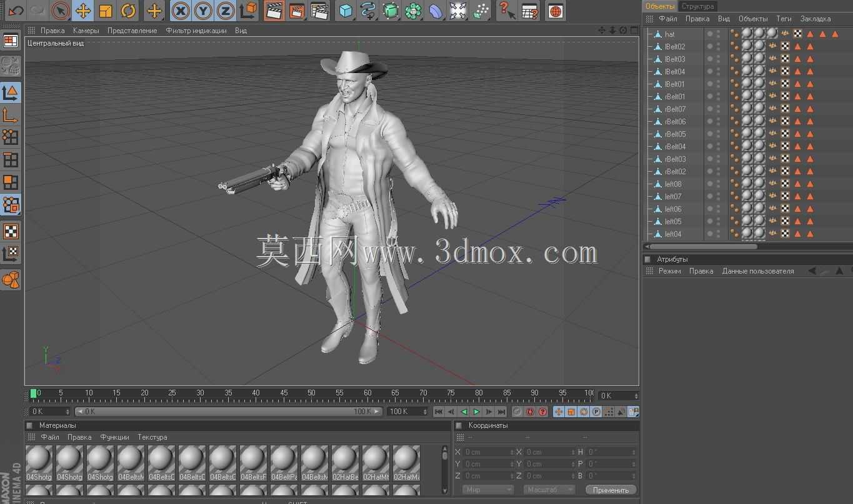The height and width of the screenshot is (504, 853).
Task: Click the globe icon in top toolbar
Action: tap(556, 11)
